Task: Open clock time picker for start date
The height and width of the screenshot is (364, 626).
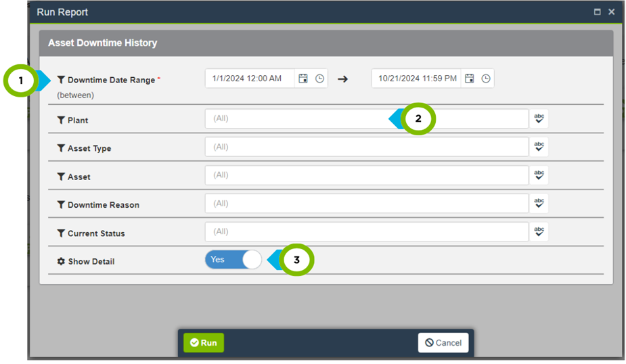Action: coord(319,78)
